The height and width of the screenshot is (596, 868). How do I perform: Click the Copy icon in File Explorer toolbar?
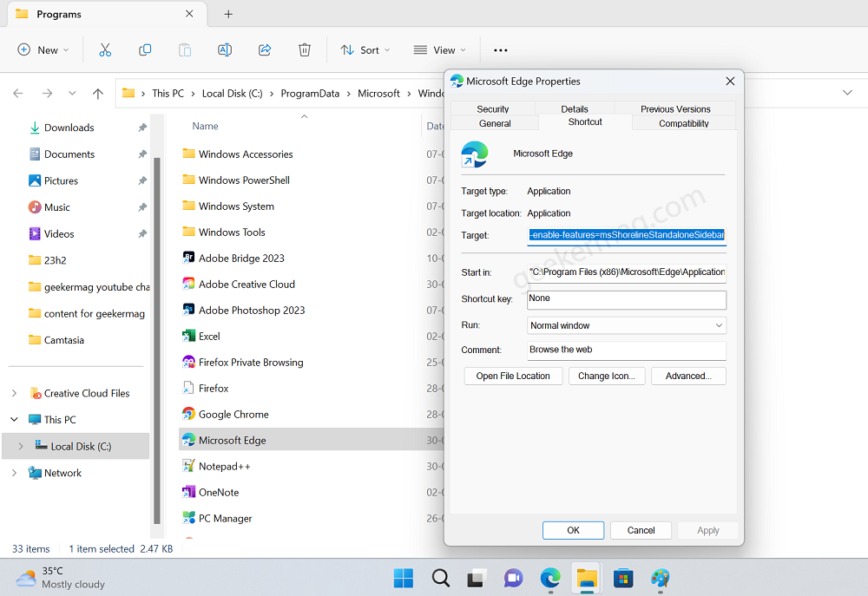[145, 49]
